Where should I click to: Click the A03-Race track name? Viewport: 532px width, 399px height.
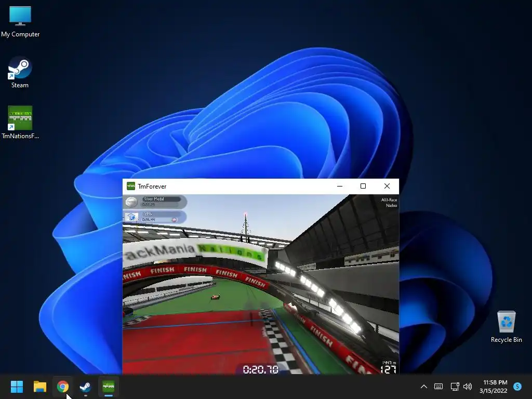coord(389,200)
